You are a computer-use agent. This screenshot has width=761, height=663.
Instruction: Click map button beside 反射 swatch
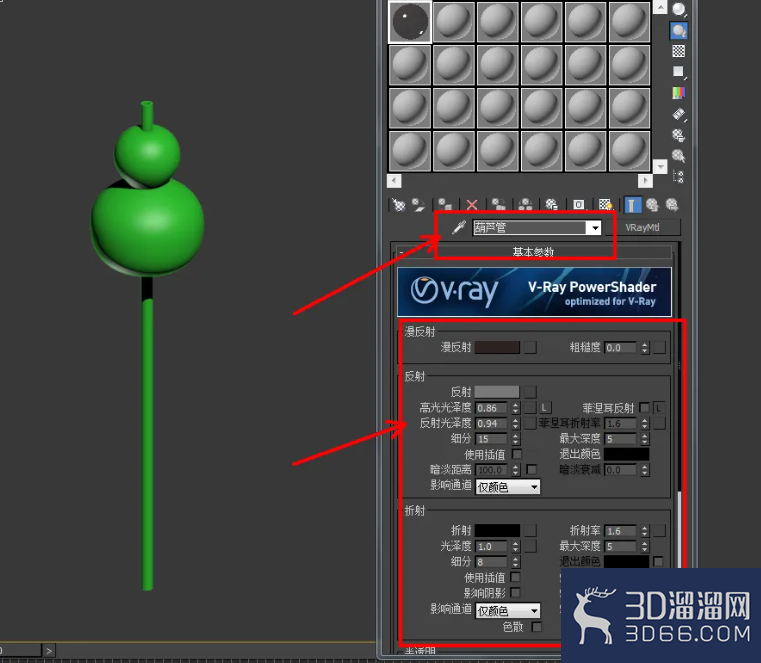point(530,392)
